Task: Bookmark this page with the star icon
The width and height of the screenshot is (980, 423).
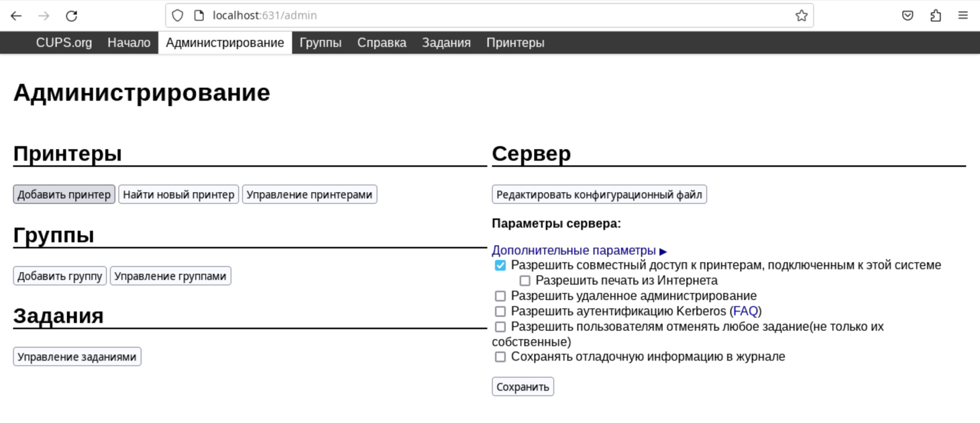Action: (x=801, y=15)
